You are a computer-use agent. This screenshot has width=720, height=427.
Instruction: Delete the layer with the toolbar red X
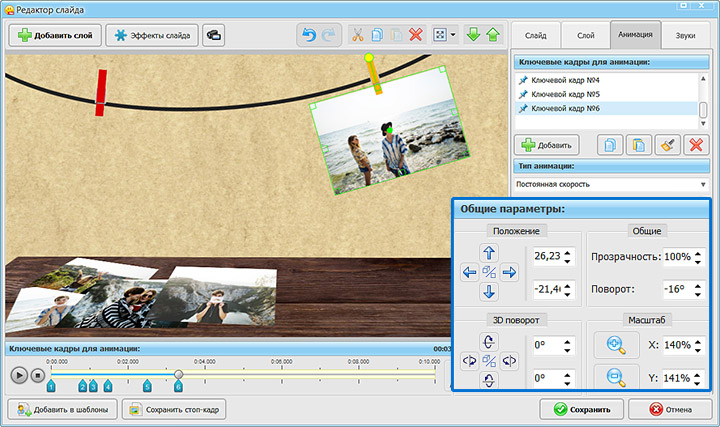[416, 35]
